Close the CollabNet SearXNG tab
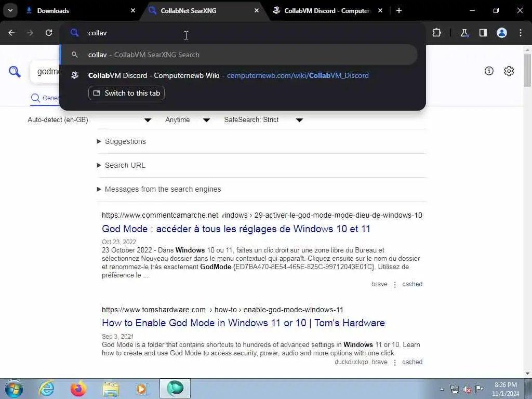Viewport: 532px width, 399px height. (x=257, y=10)
